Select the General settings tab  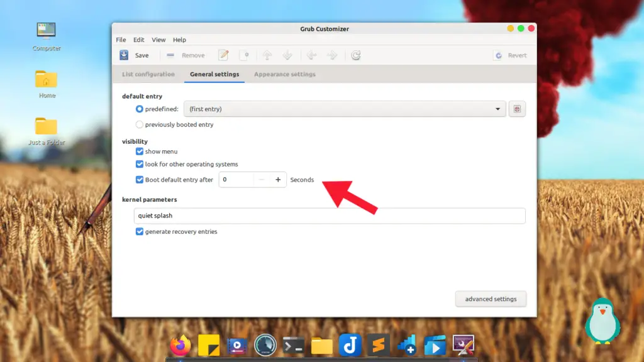(x=214, y=74)
